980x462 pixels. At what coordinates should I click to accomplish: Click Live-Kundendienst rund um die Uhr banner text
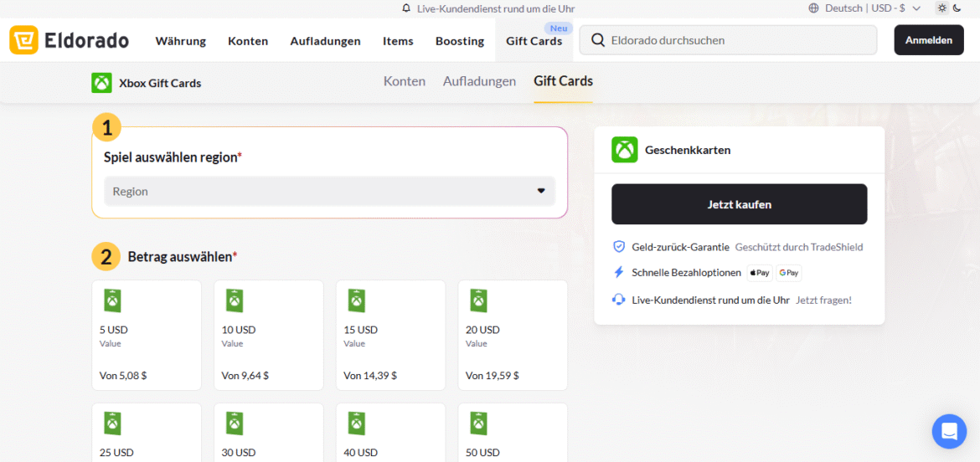496,8
